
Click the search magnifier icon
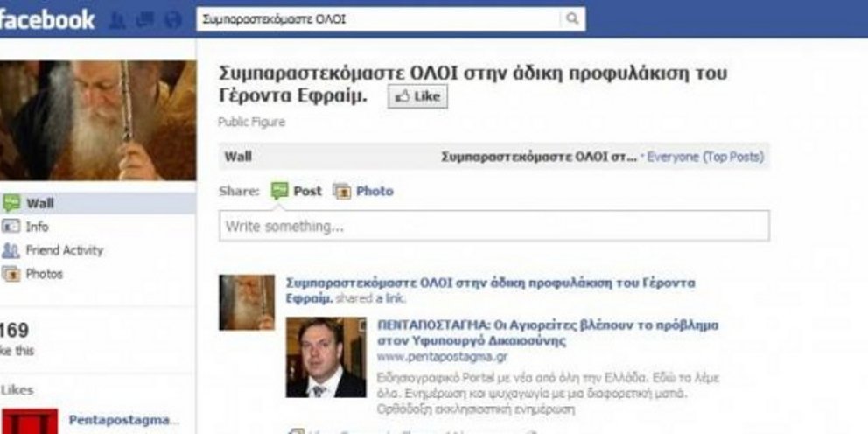tap(572, 19)
